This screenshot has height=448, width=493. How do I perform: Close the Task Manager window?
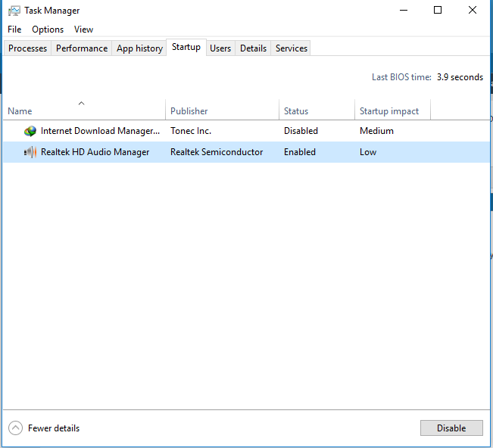click(473, 11)
